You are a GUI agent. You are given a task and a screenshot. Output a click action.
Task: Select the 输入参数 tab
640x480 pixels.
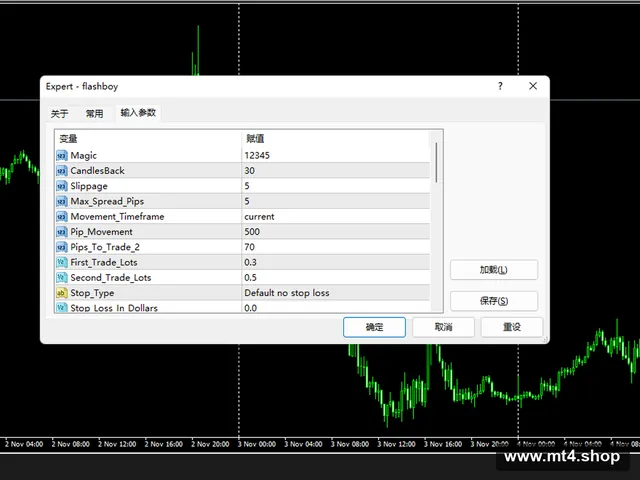pyautogui.click(x=138, y=113)
